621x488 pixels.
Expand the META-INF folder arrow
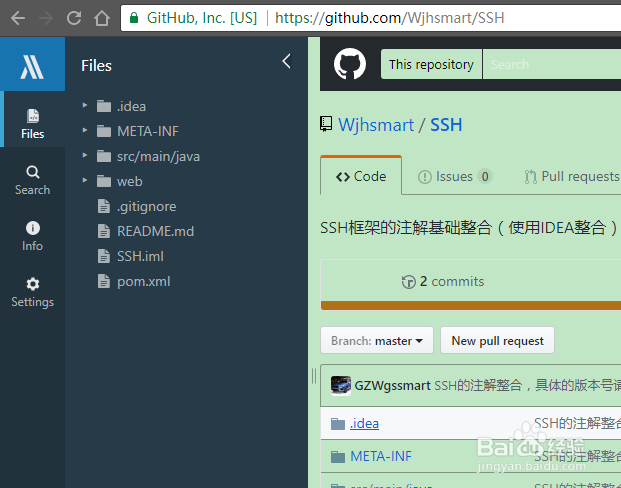[x=84, y=130]
